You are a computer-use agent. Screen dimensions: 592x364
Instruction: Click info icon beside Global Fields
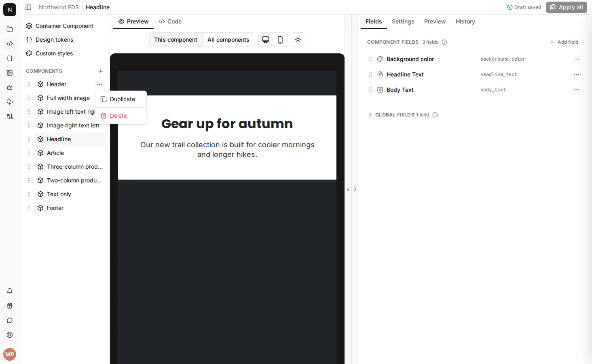point(435,115)
